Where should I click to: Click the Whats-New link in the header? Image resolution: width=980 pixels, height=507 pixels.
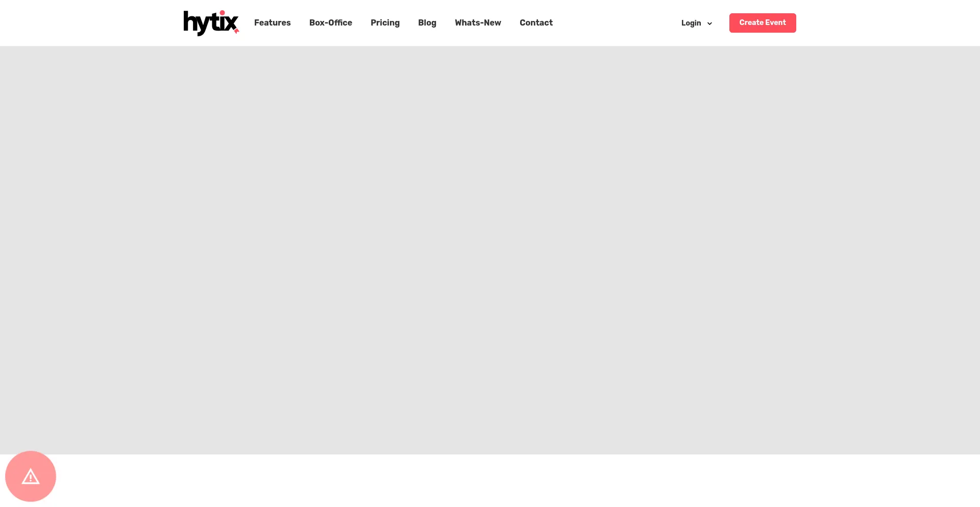(x=478, y=23)
